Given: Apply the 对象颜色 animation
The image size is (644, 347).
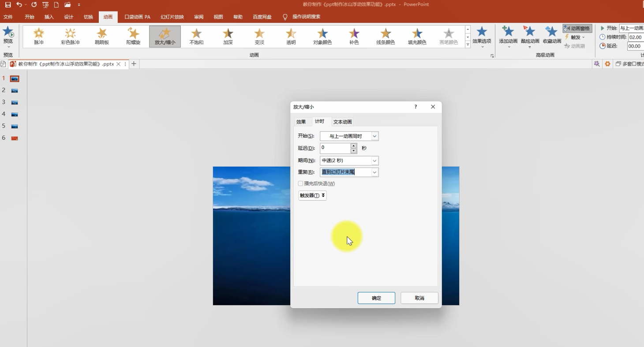Looking at the screenshot, I should [322, 37].
